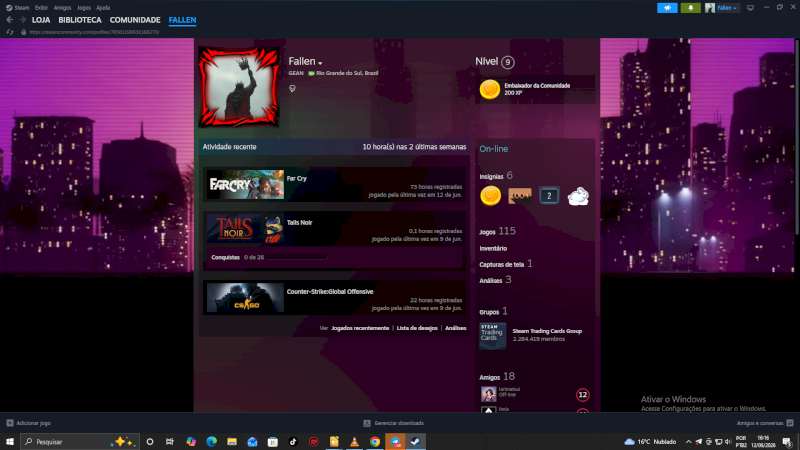Open the Inventário link

coord(493,248)
